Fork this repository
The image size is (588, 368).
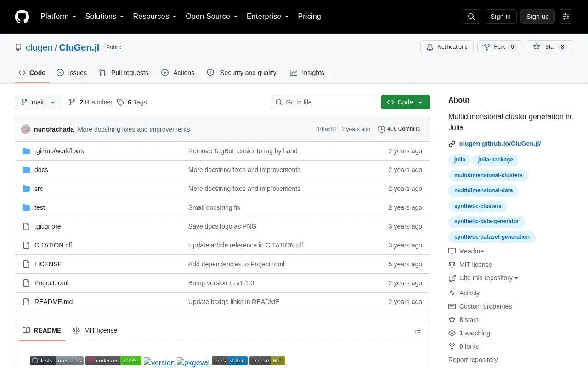pos(500,47)
